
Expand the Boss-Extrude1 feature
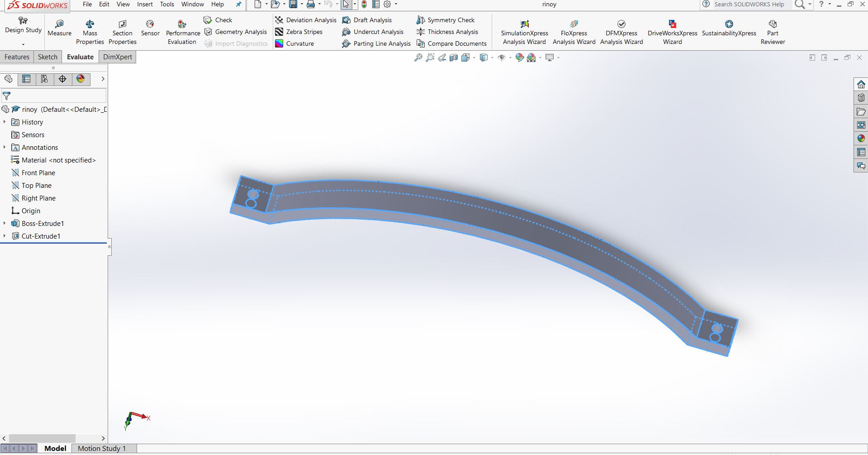pos(5,223)
